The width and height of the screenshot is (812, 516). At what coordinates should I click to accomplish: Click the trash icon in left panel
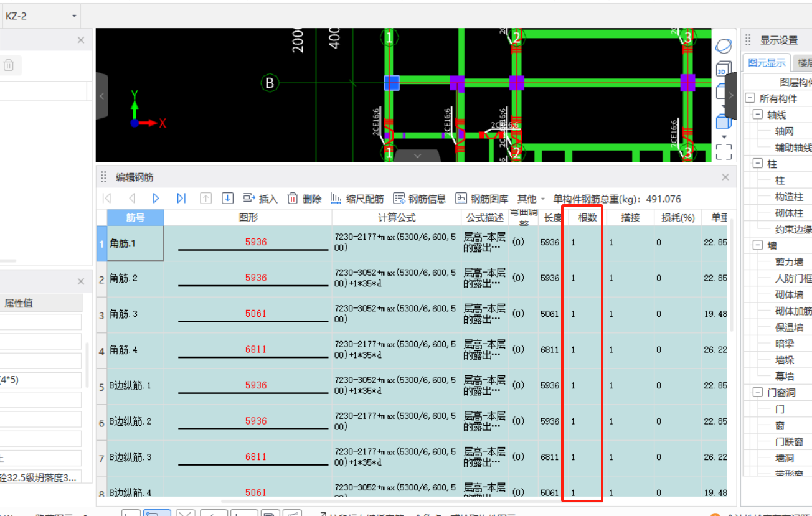coord(9,65)
